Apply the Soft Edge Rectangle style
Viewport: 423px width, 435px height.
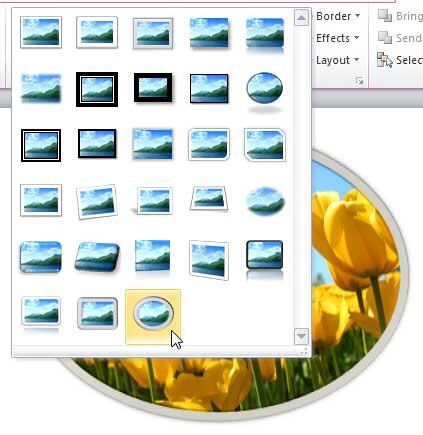click(x=41, y=88)
